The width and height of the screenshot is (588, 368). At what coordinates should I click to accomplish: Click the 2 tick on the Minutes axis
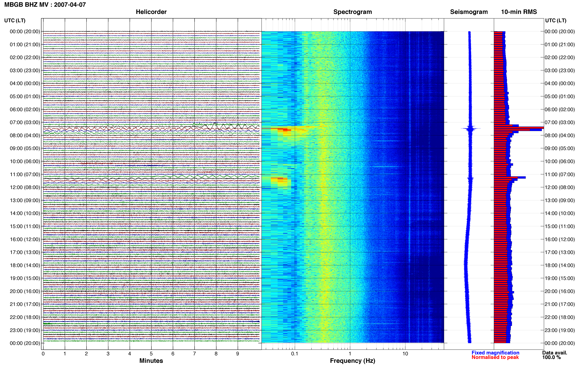pyautogui.click(x=86, y=354)
